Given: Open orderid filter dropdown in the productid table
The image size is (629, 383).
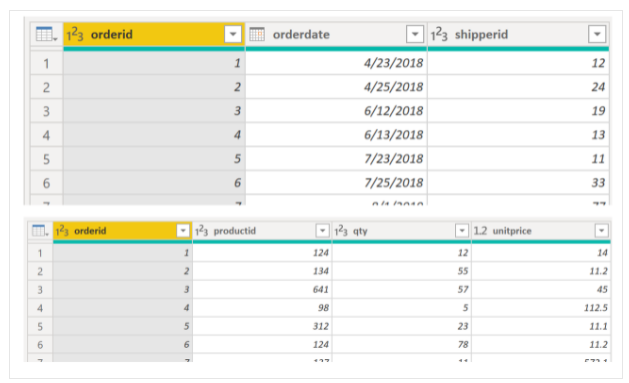Looking at the screenshot, I should click(183, 231).
